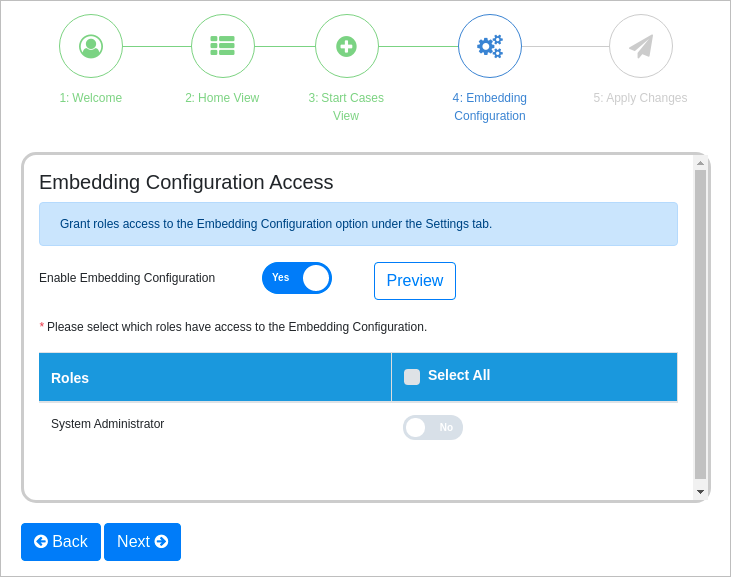
Task: Click the '4: Embedding Configuration' step label
Action: [x=489, y=106]
